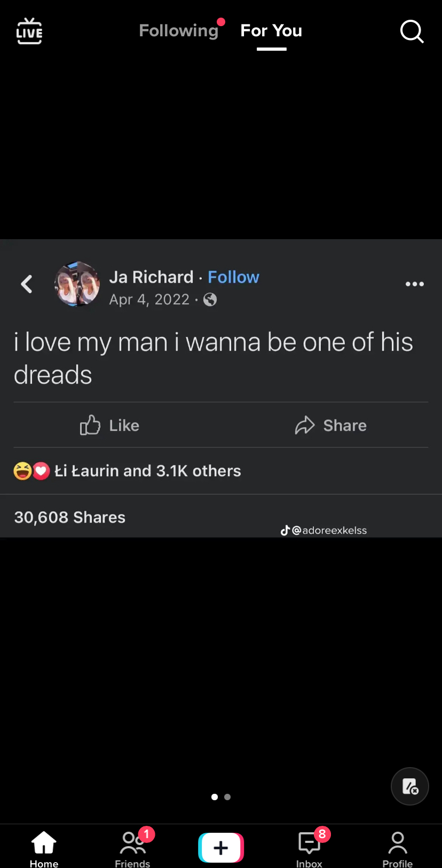Screen dimensions: 442x868
Task: Open the Home tab icon
Action: click(44, 843)
